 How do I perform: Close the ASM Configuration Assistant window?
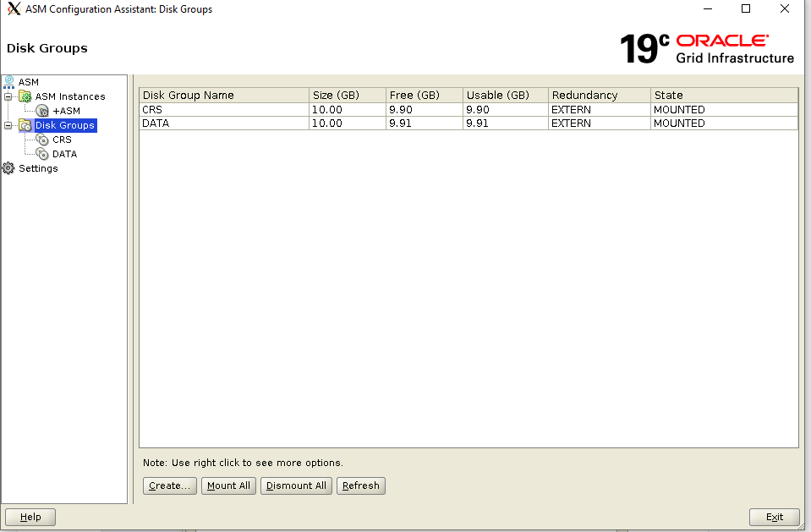point(785,8)
